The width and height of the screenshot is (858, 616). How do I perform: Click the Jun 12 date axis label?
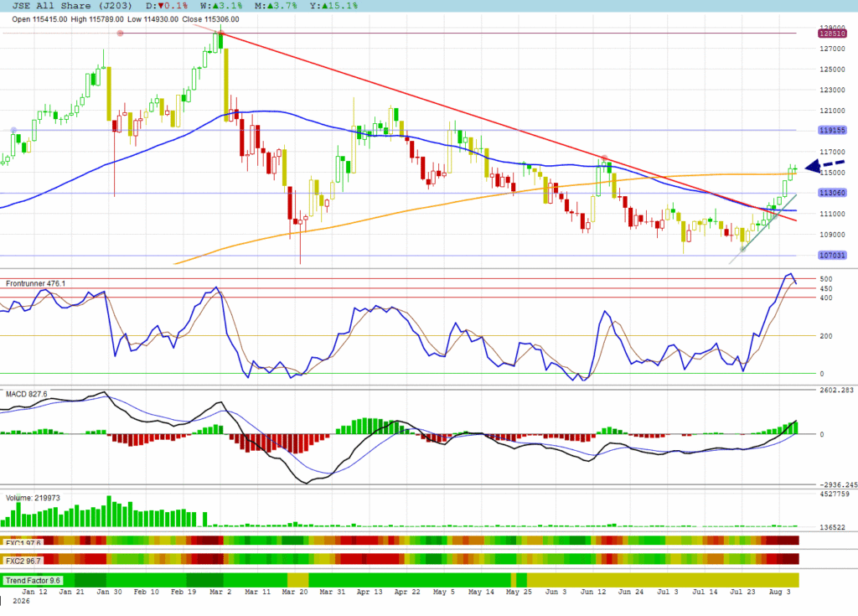click(593, 592)
